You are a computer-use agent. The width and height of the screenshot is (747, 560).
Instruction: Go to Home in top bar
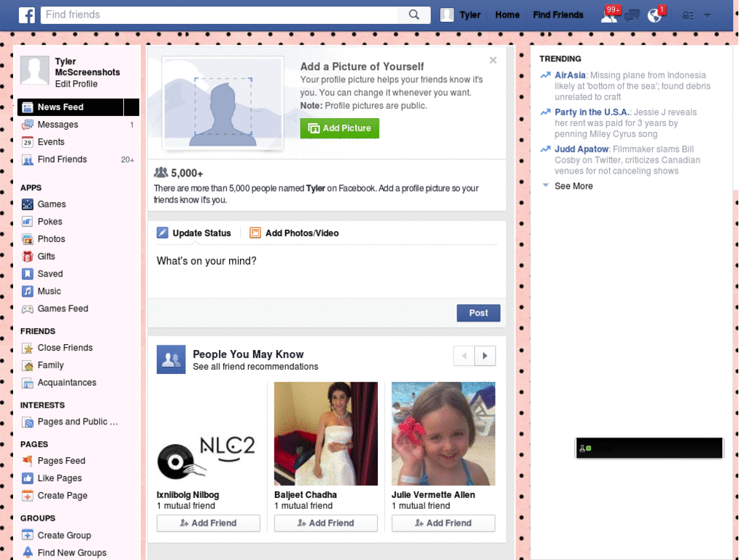pos(507,15)
